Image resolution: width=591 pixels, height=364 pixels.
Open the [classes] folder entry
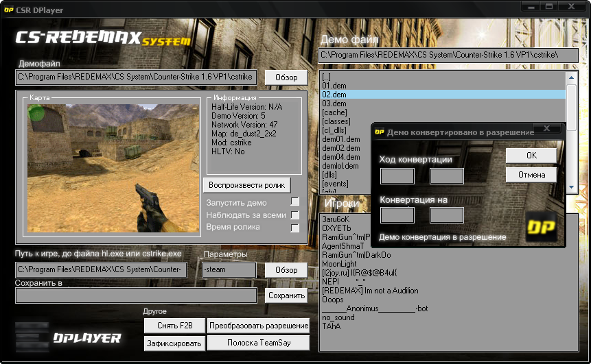point(336,121)
